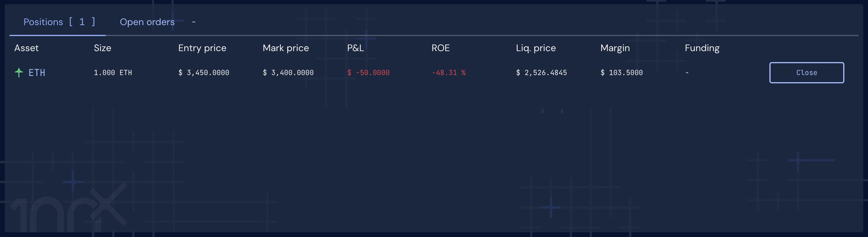Click the Mark price column header

click(286, 48)
